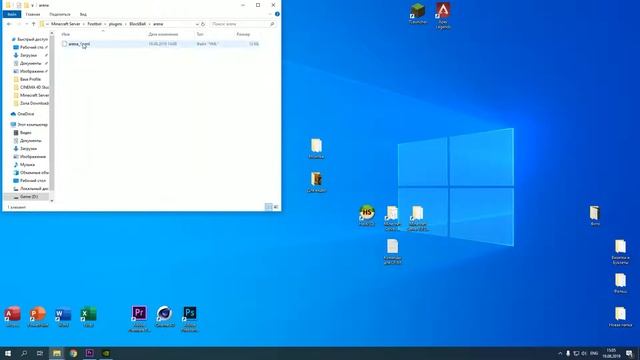This screenshot has width=640, height=360.
Task: Open taskbar search magnifier
Action: (x=24, y=353)
